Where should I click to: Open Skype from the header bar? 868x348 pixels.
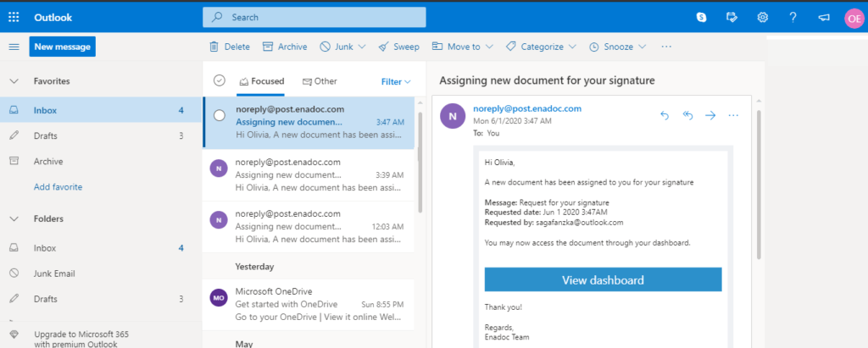tap(701, 17)
